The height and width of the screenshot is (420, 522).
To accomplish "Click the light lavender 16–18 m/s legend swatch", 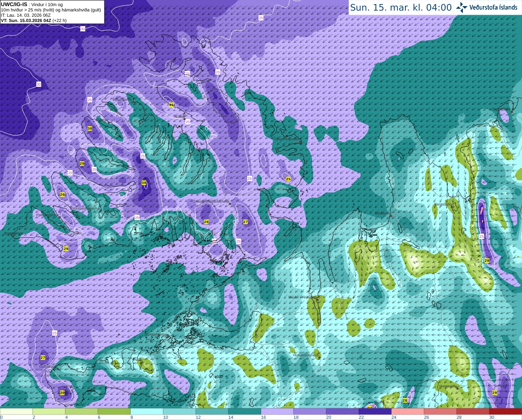I will [277, 411].
